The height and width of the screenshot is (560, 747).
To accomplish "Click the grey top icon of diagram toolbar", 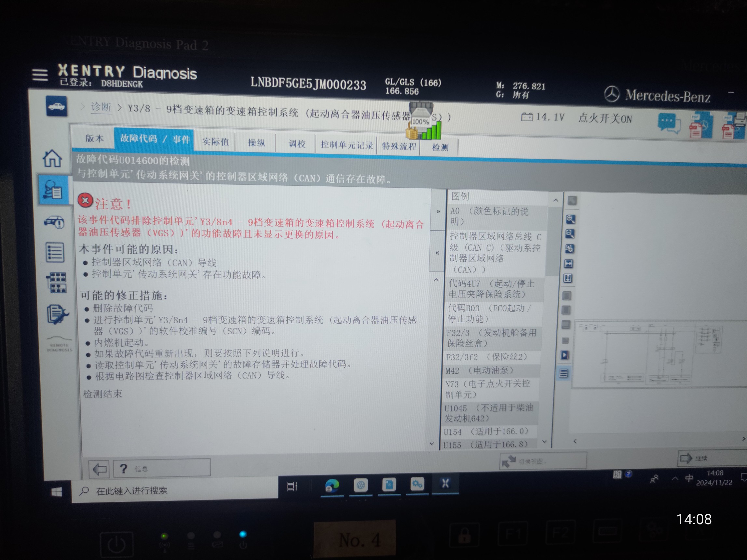I will pyautogui.click(x=572, y=201).
